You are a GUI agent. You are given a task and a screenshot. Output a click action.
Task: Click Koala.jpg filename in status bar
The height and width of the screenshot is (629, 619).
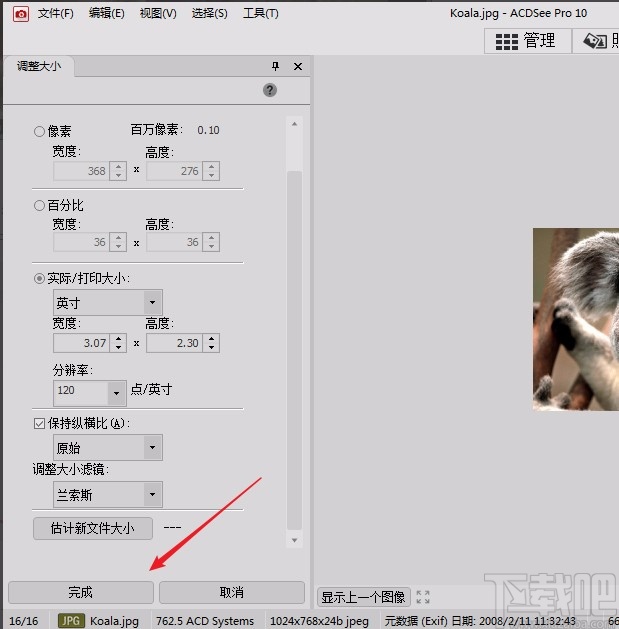(114, 621)
